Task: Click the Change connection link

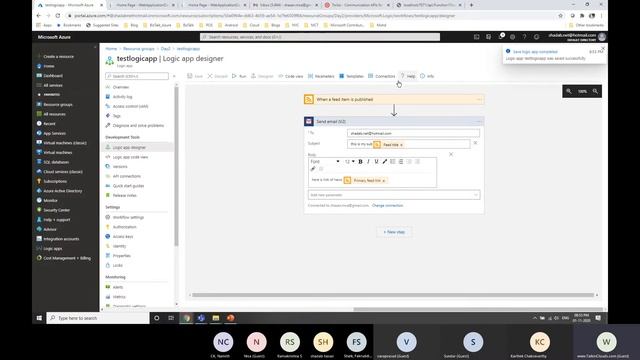Action: (x=387, y=205)
